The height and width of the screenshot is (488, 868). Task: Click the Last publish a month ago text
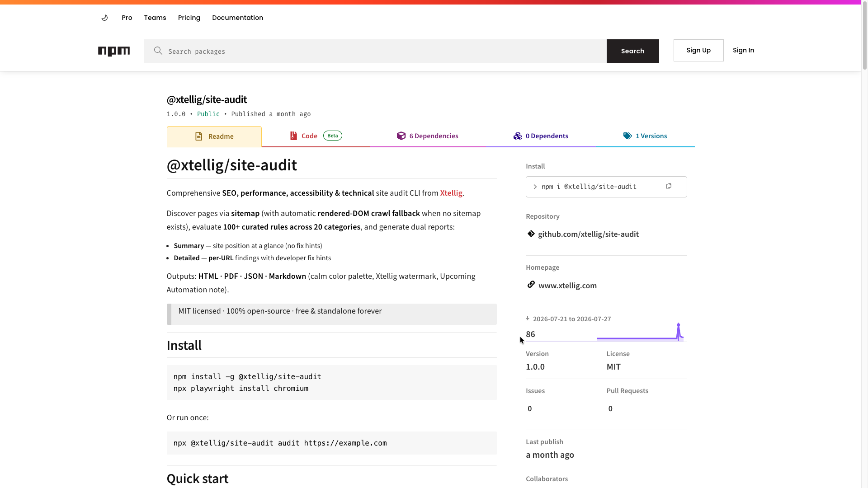550,455
